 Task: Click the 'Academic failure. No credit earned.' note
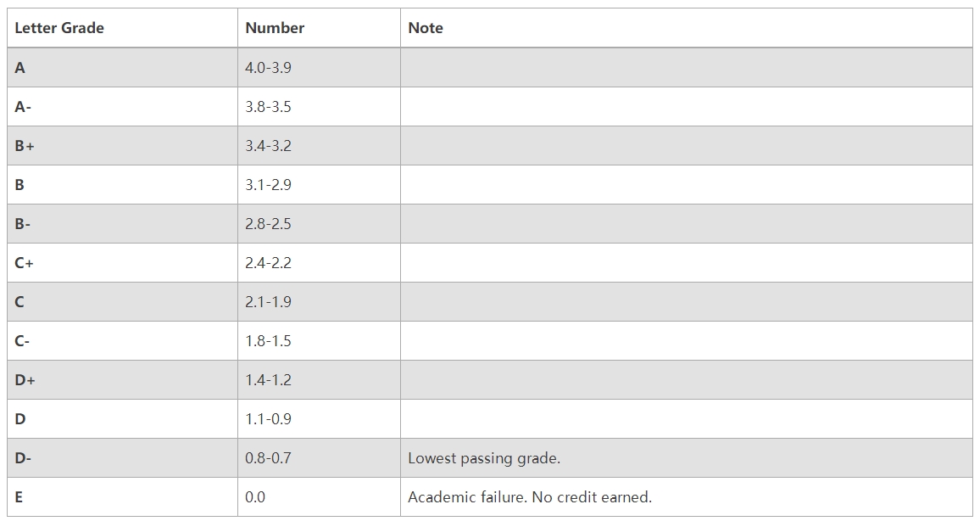tap(529, 497)
